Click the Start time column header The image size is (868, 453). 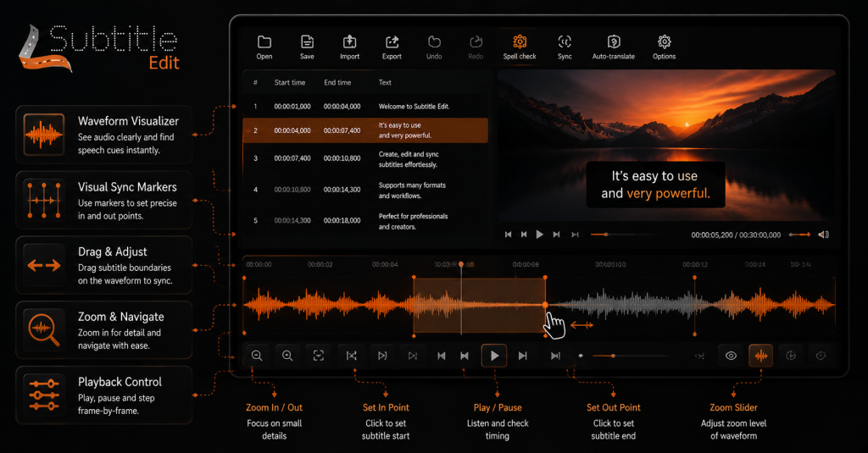(290, 82)
